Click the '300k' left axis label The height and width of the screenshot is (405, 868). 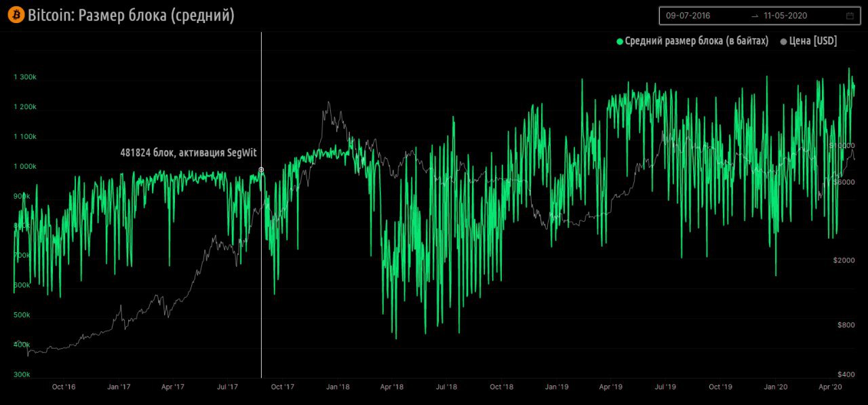(x=22, y=374)
